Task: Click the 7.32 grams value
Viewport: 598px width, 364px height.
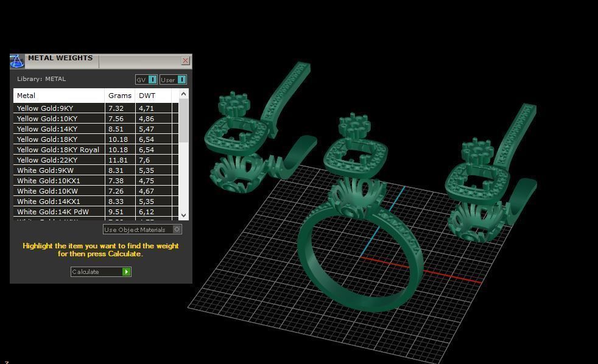Action: 116,108
